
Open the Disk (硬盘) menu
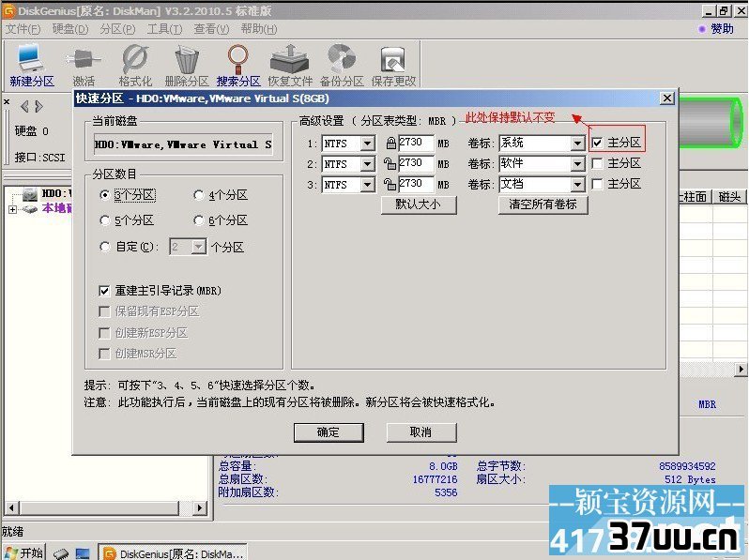(x=70, y=29)
